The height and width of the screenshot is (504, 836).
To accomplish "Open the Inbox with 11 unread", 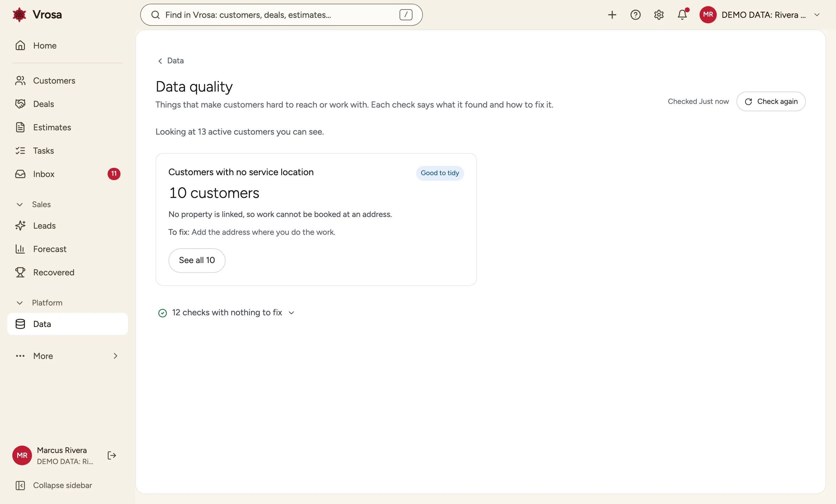I will (68, 174).
